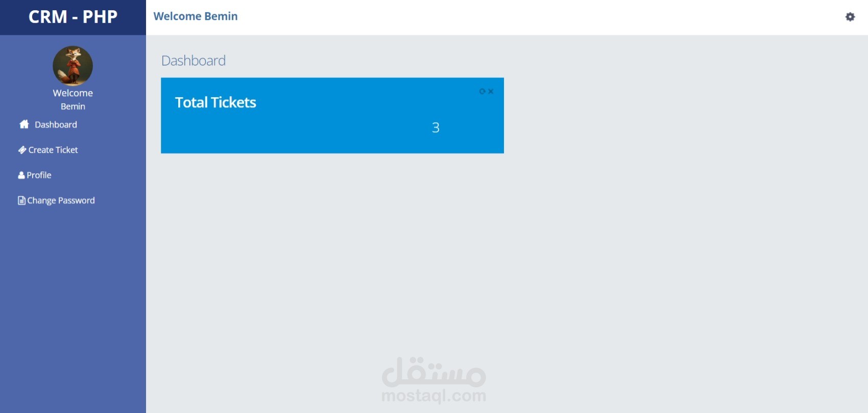Click the Total Tickets title
Viewport: 868px width, 413px height.
[x=215, y=102]
